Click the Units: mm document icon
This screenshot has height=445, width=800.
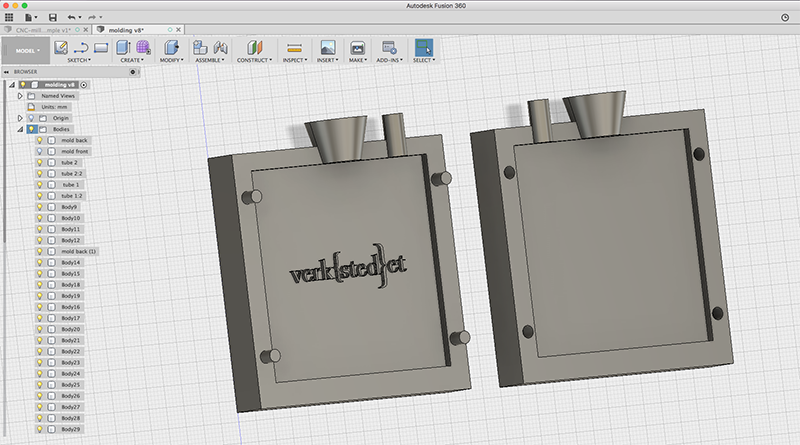point(31,107)
